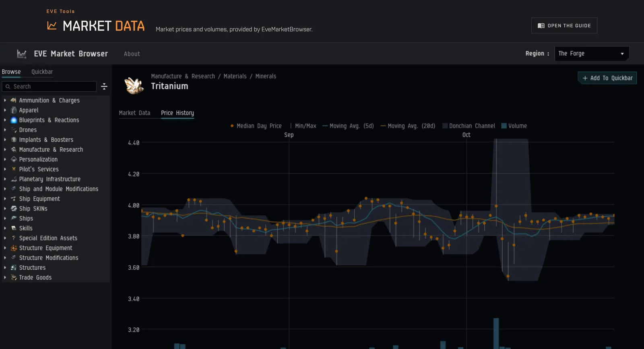Hide the Moving Avg. (20d) line

click(x=408, y=126)
